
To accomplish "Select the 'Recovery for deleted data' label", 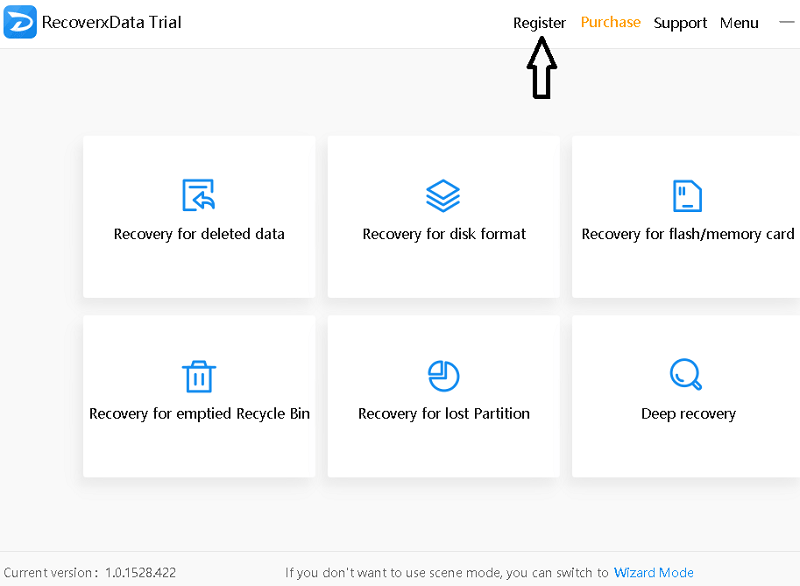I will tap(199, 234).
